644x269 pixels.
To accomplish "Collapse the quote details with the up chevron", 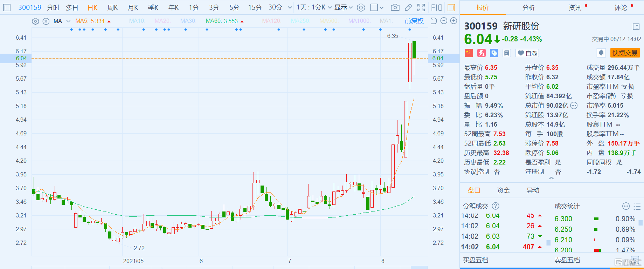I will point(552,178).
